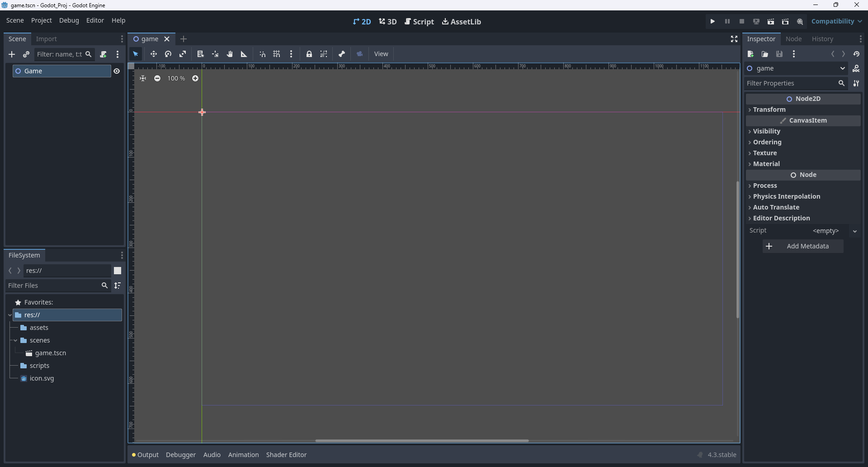Lock the selected node
Viewport: 868px width, 467px height.
pos(309,54)
